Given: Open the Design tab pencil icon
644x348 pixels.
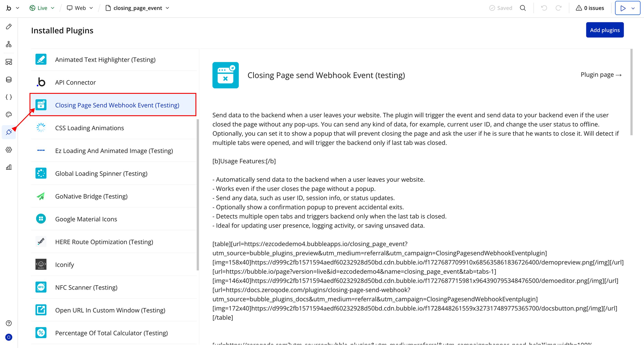Looking at the screenshot, I should pos(9,26).
